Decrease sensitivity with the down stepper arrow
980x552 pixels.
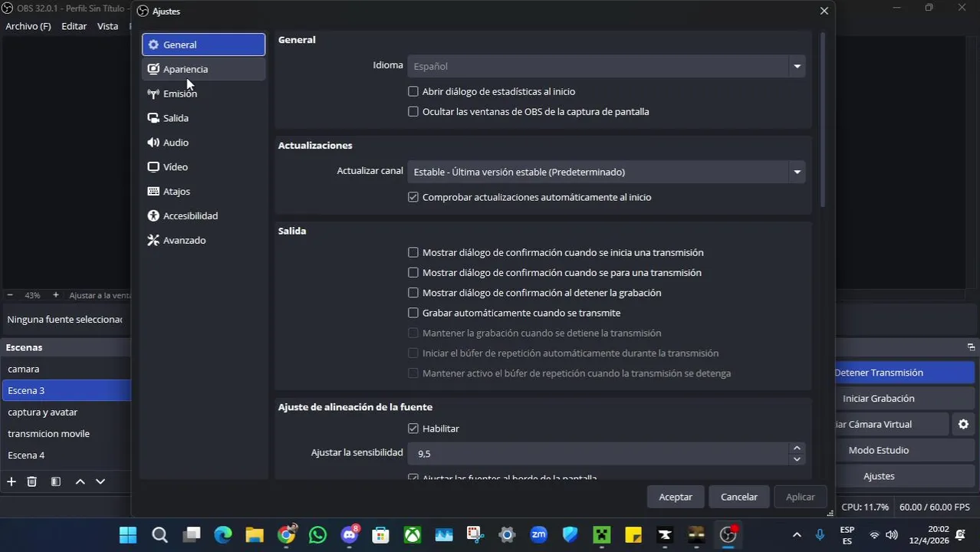(797, 459)
